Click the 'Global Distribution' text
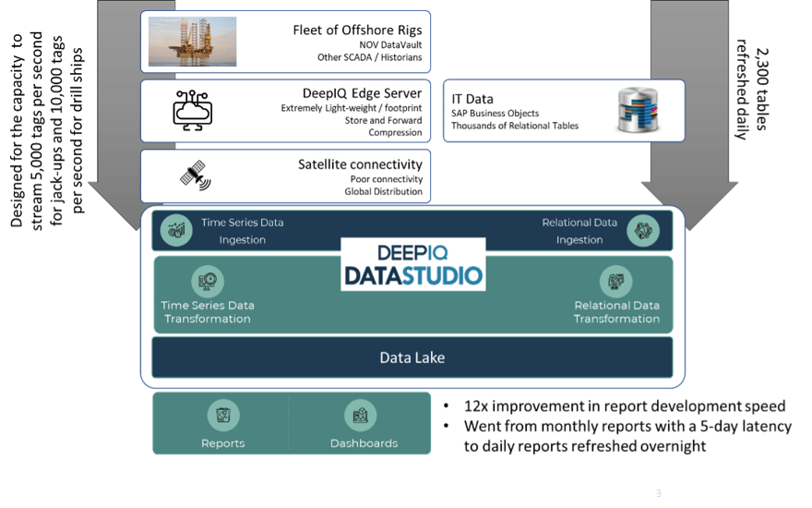Screen dimensions: 812x508 tap(383, 192)
